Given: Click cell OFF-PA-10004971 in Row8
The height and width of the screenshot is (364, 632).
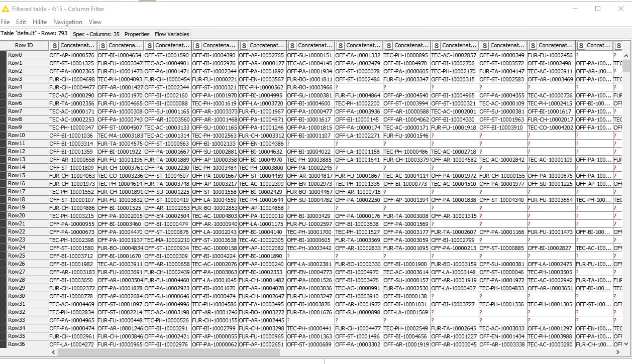Looking at the screenshot, I should point(262,119).
